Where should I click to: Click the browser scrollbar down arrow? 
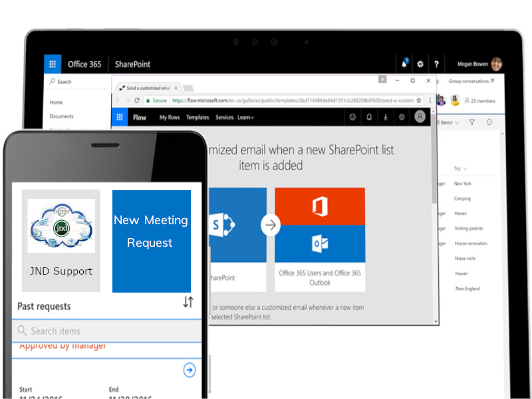436,322
